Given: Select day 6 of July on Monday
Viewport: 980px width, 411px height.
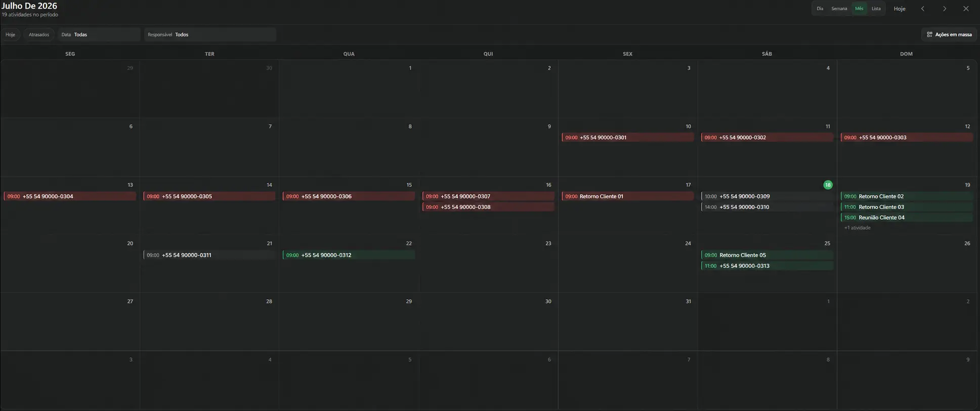Looking at the screenshot, I should [x=70, y=147].
